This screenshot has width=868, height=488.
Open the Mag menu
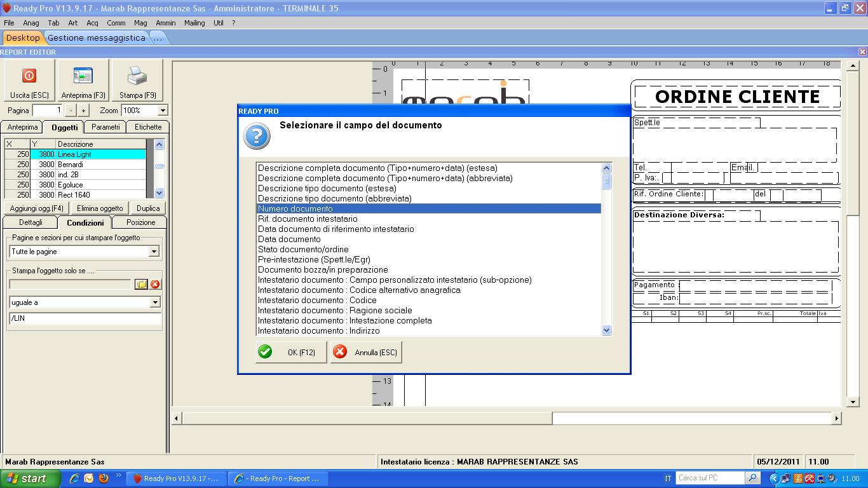point(140,23)
